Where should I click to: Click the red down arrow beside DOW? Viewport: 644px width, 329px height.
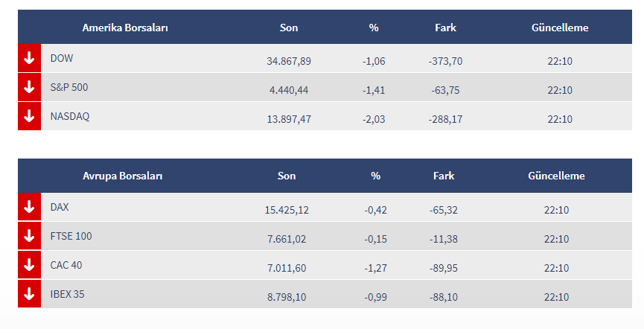point(29,58)
